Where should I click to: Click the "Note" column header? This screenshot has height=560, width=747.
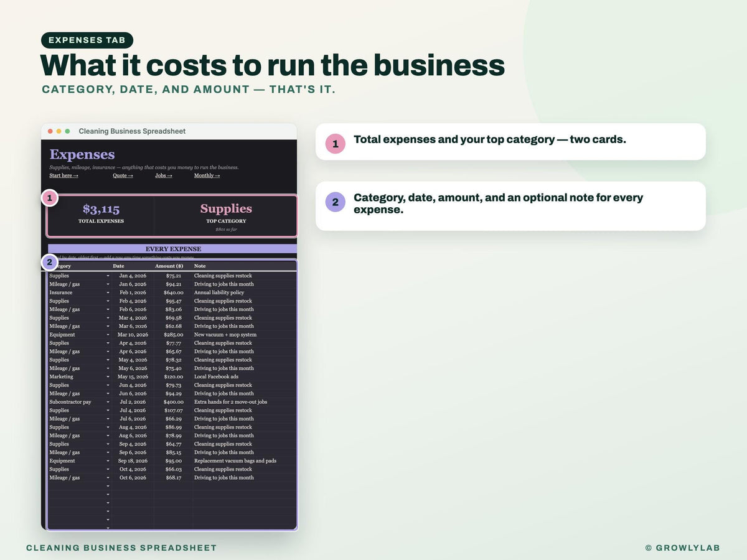(200, 266)
